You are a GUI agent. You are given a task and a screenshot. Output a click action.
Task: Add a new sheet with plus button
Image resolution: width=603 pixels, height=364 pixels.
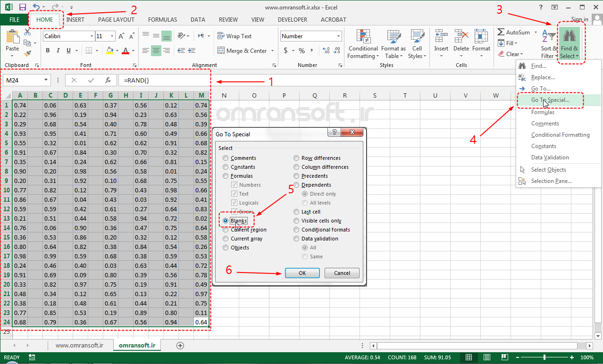(180, 346)
